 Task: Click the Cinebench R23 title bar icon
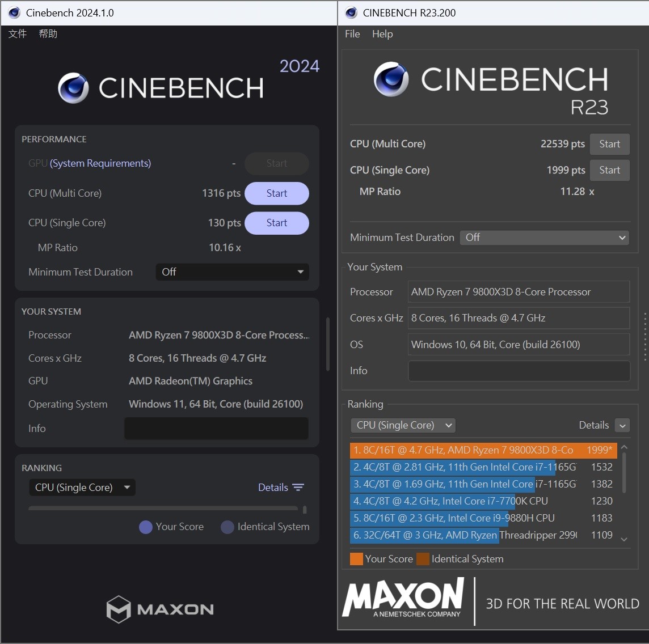(x=351, y=12)
